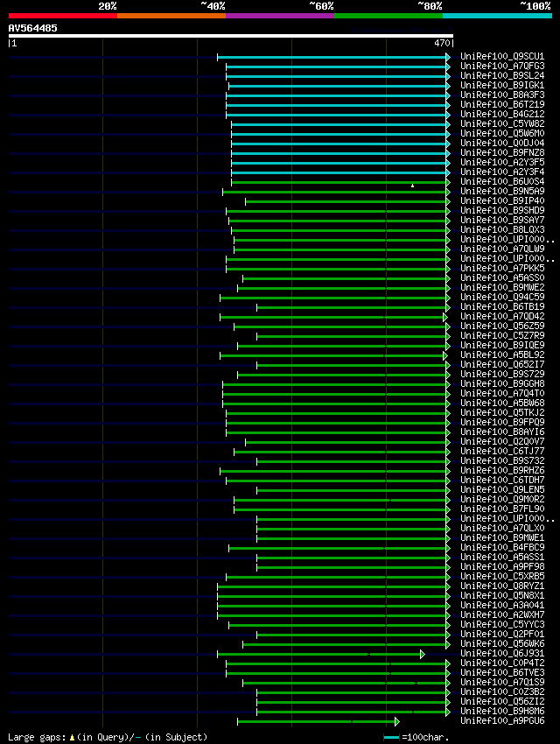Open hit UniRef100_B7FL90
Screen dimensions: 560x744
pos(502,509)
